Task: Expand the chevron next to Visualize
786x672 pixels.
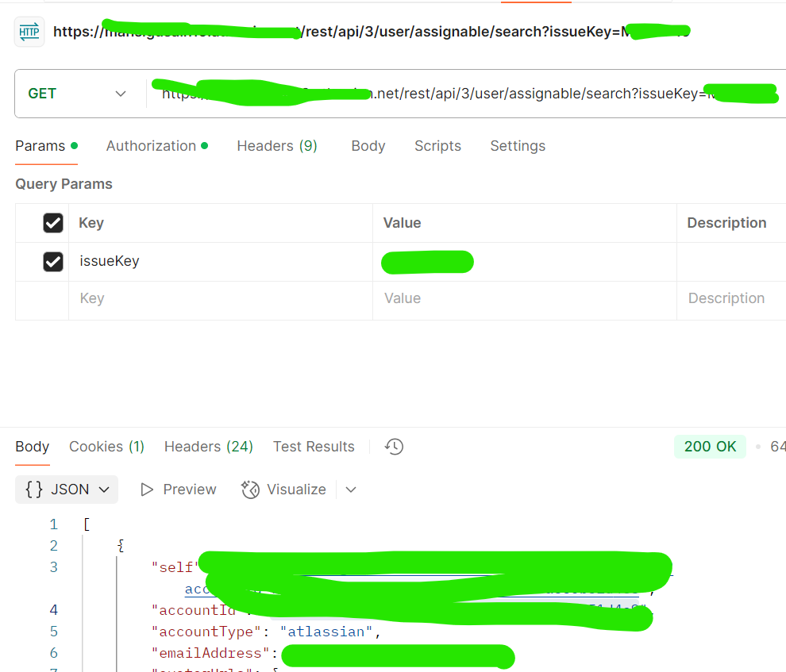Action: click(350, 490)
